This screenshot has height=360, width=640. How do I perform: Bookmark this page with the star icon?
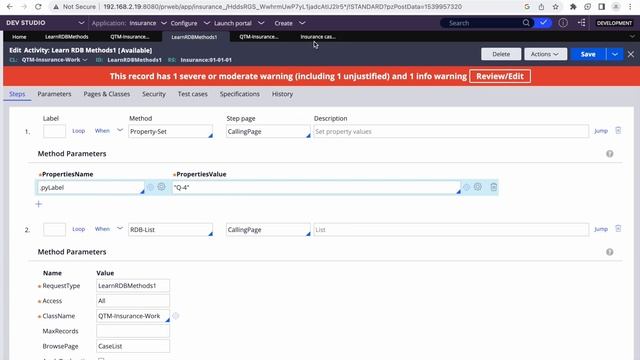pos(556,7)
